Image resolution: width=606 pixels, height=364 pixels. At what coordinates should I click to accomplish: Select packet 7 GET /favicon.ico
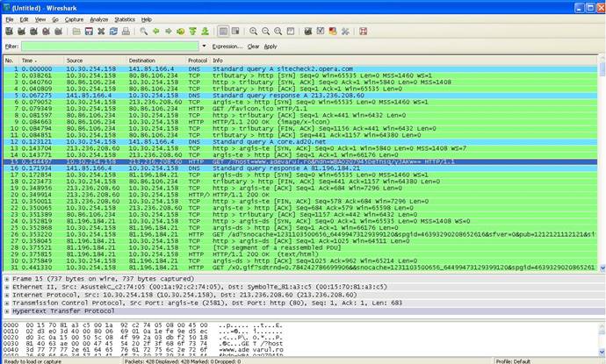click(x=299, y=109)
